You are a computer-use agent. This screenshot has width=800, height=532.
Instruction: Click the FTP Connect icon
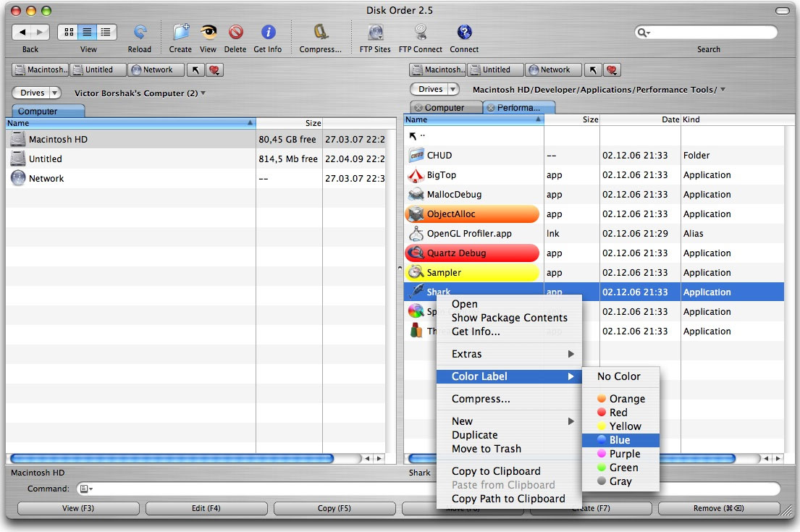421,32
